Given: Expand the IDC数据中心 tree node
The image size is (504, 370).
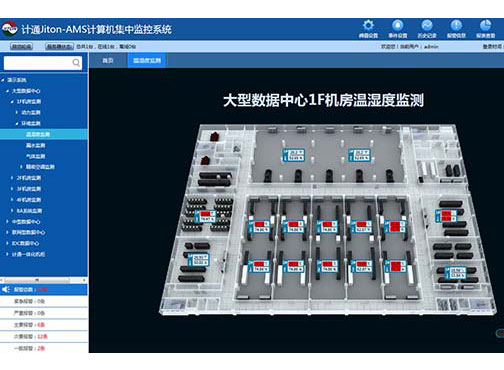Looking at the screenshot, I should point(7,243).
